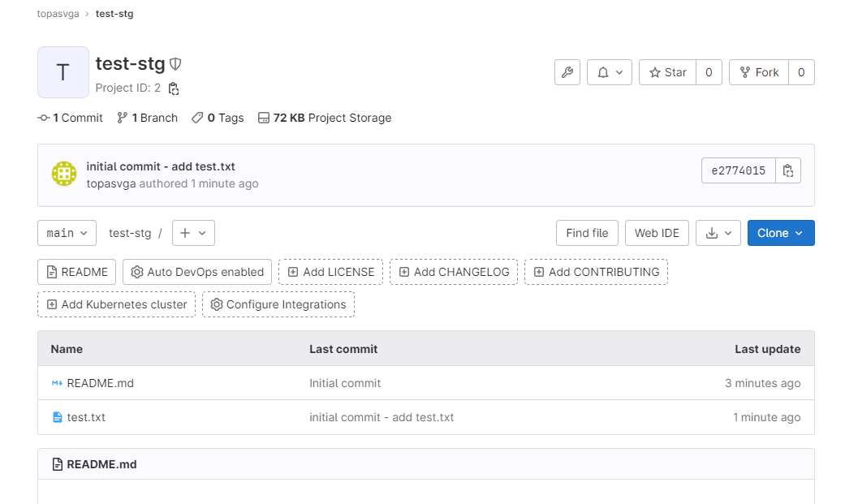The width and height of the screenshot is (858, 504).
Task: Add a LICENSE file
Action: tap(331, 272)
